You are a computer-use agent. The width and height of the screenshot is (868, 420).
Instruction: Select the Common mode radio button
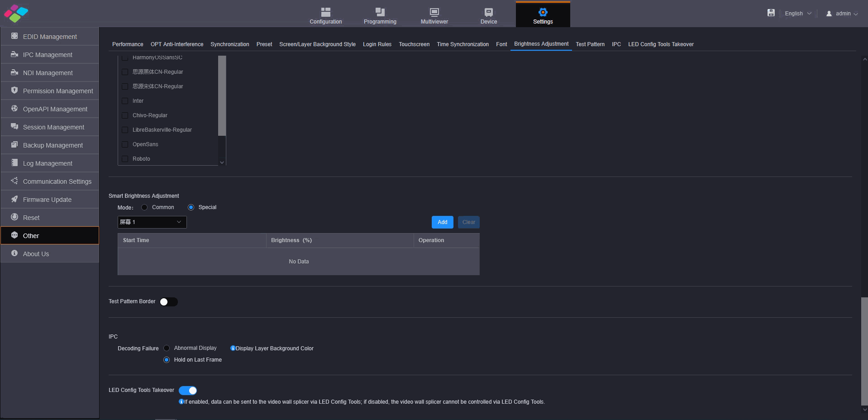[144, 207]
